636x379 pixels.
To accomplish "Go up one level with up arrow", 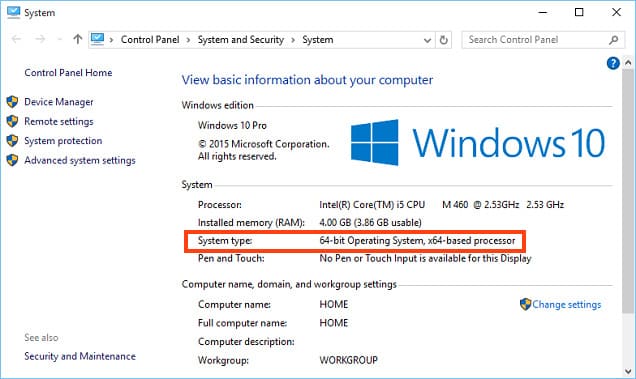I will [77, 39].
